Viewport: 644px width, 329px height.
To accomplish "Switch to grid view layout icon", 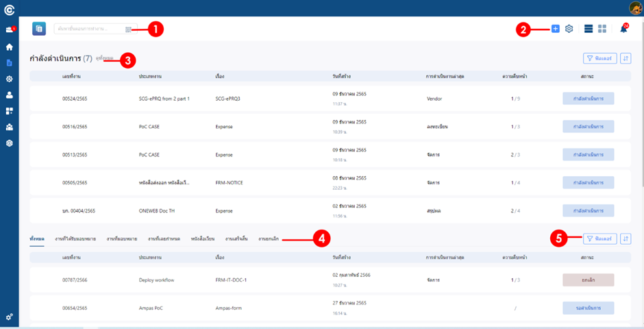I will coord(602,29).
